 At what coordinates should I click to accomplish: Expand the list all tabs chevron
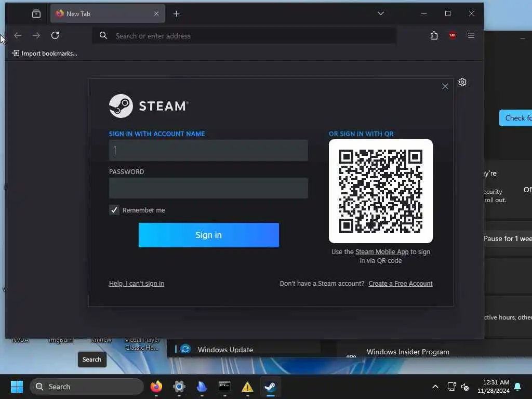[381, 14]
